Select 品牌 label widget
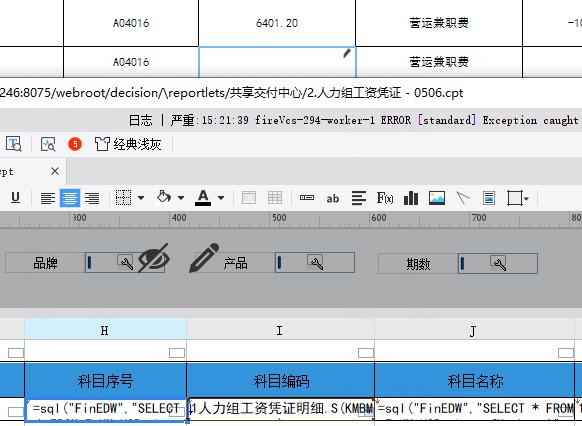Screen dimensions: 582x426 tap(45, 263)
